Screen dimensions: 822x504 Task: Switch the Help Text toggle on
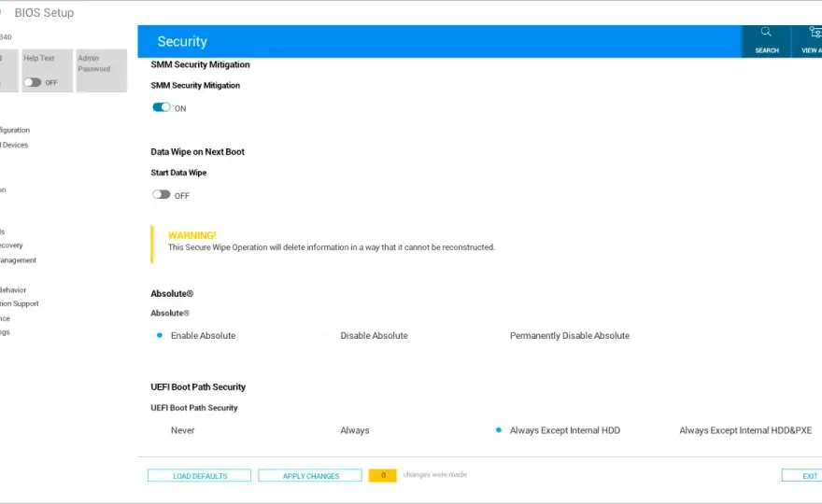(x=33, y=82)
